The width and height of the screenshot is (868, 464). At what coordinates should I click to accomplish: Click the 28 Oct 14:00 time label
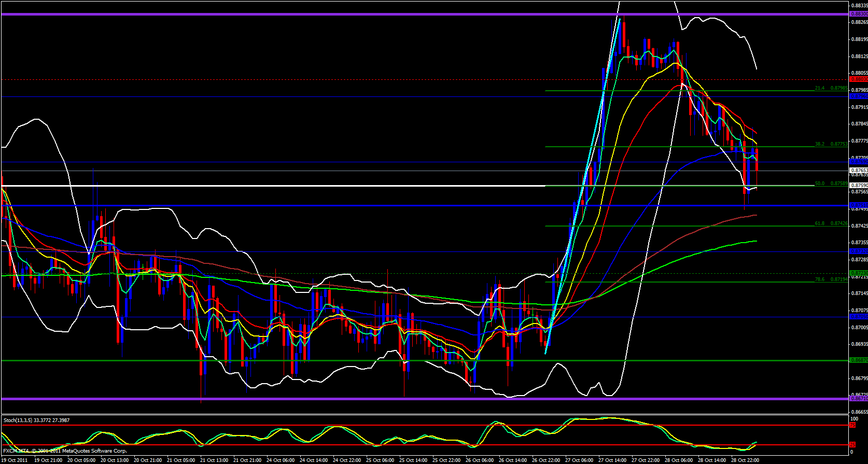click(x=712, y=460)
